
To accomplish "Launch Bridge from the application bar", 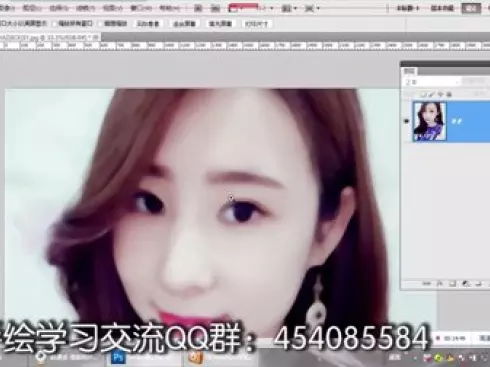I will 198,8.
